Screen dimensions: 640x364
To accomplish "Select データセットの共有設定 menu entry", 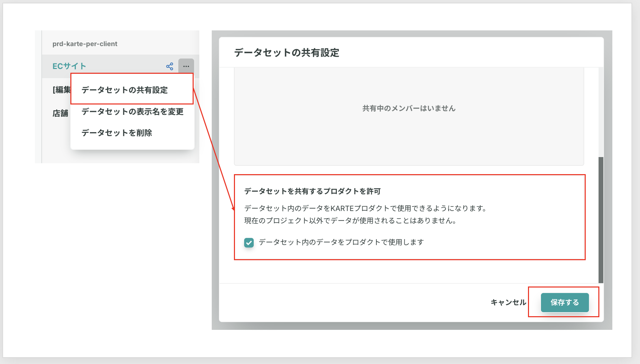I will pyautogui.click(x=125, y=90).
